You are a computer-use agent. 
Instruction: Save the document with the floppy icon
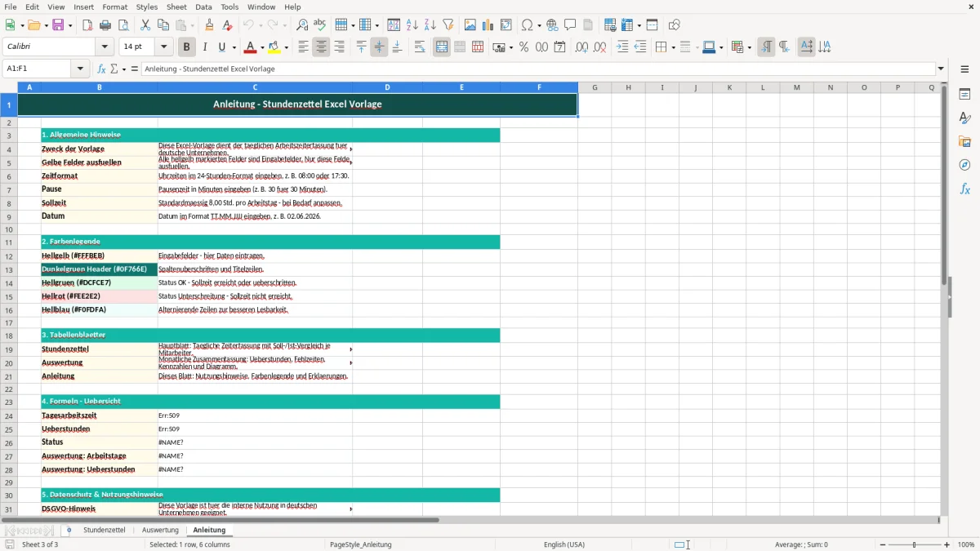tap(58, 25)
